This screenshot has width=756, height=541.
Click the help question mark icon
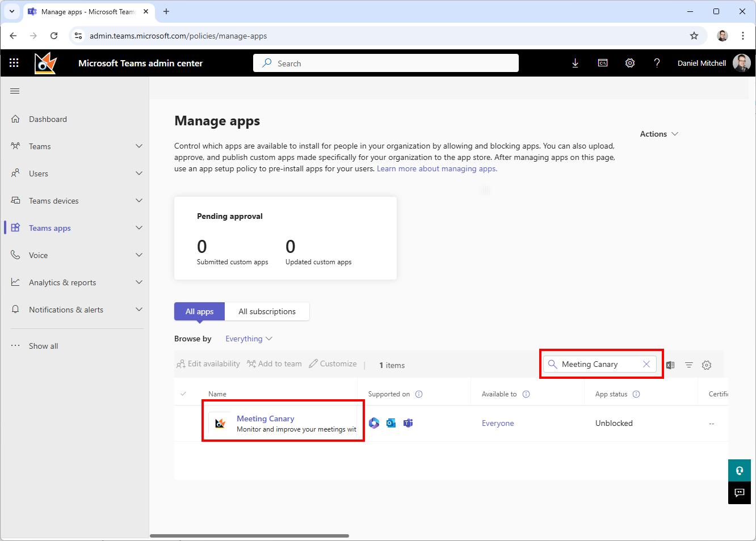[x=657, y=63]
